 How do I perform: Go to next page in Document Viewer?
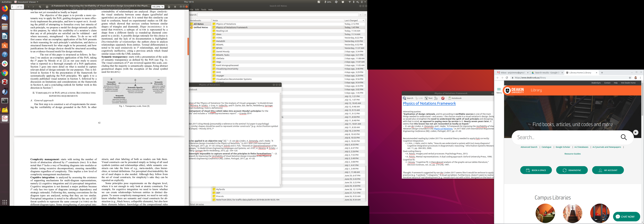point(33,7)
